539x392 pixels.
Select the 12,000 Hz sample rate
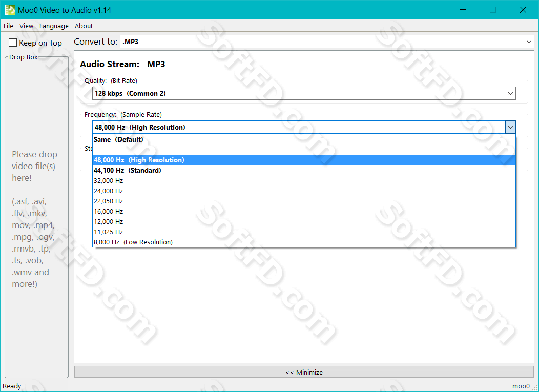tap(304, 222)
